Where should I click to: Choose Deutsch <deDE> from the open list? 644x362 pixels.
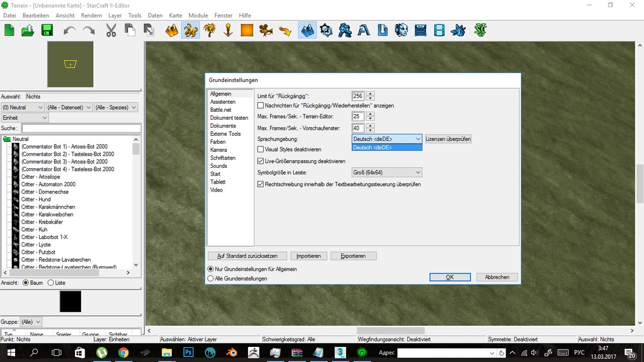pyautogui.click(x=387, y=147)
